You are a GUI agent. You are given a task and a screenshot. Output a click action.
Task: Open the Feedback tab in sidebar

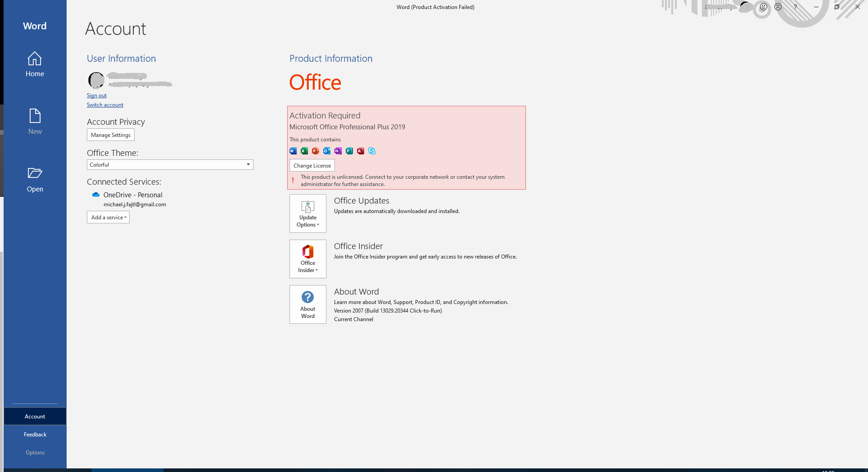click(x=35, y=435)
